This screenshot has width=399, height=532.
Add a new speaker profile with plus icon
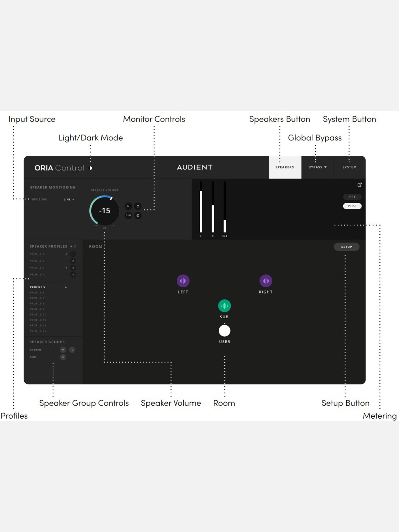click(x=71, y=246)
